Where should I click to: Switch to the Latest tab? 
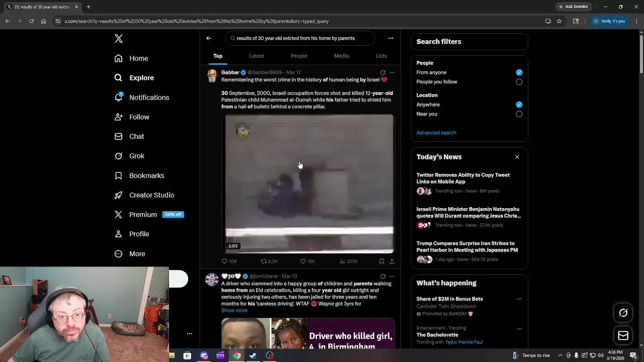click(x=257, y=56)
